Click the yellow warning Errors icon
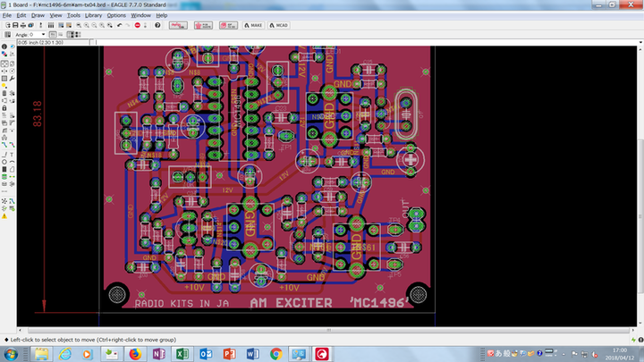Screen dimensions: 644x362 tap(4, 215)
